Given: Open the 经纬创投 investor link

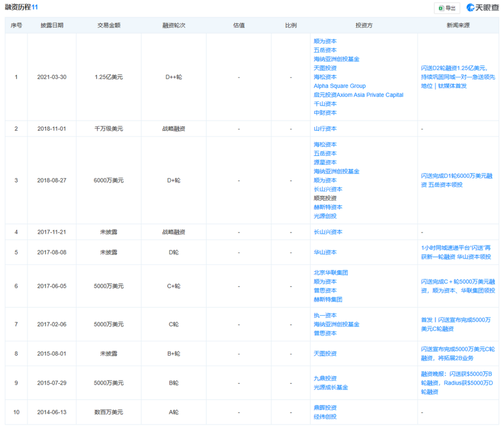Looking at the screenshot, I should pyautogui.click(x=325, y=416).
